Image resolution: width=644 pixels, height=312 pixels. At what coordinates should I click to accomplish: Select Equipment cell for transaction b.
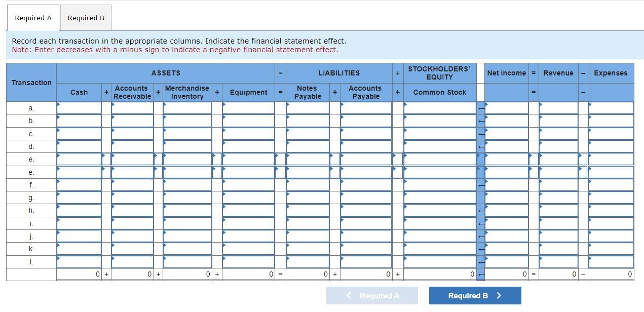pyautogui.click(x=248, y=121)
